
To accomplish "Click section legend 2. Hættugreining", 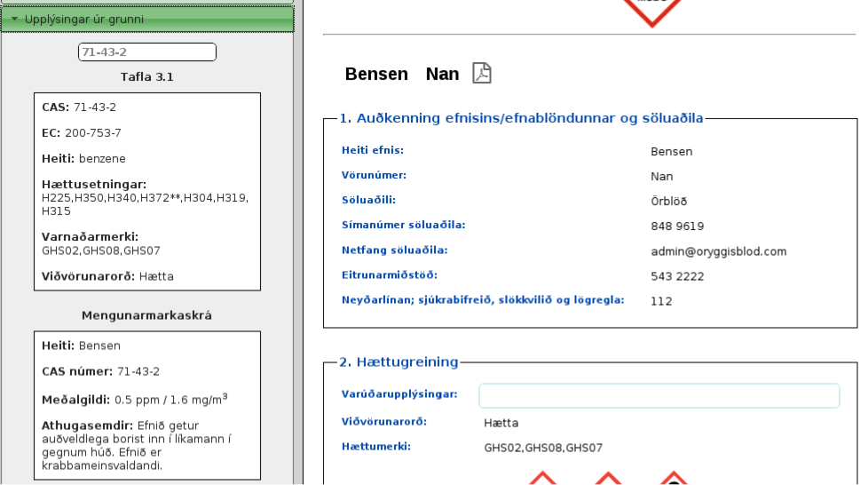I will coord(398,362).
